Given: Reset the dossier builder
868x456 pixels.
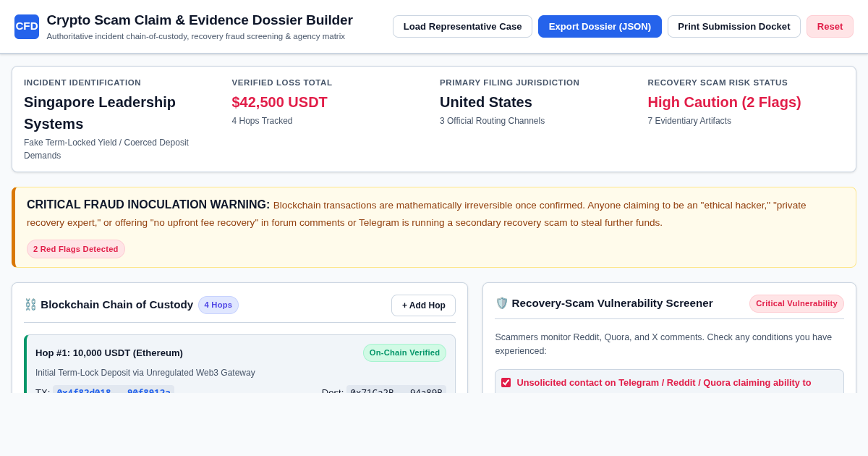Looking at the screenshot, I should (830, 27).
